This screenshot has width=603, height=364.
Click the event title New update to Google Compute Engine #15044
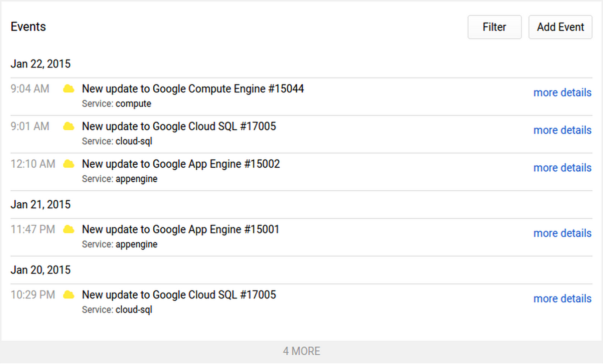[193, 89]
